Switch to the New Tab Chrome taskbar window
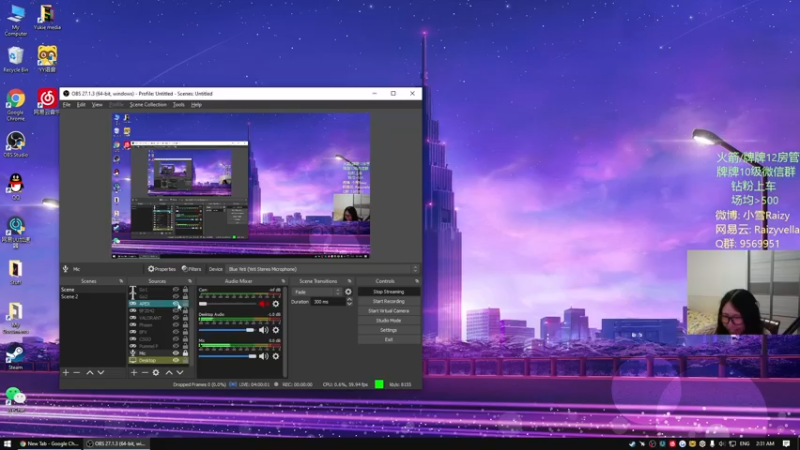 pyautogui.click(x=49, y=444)
